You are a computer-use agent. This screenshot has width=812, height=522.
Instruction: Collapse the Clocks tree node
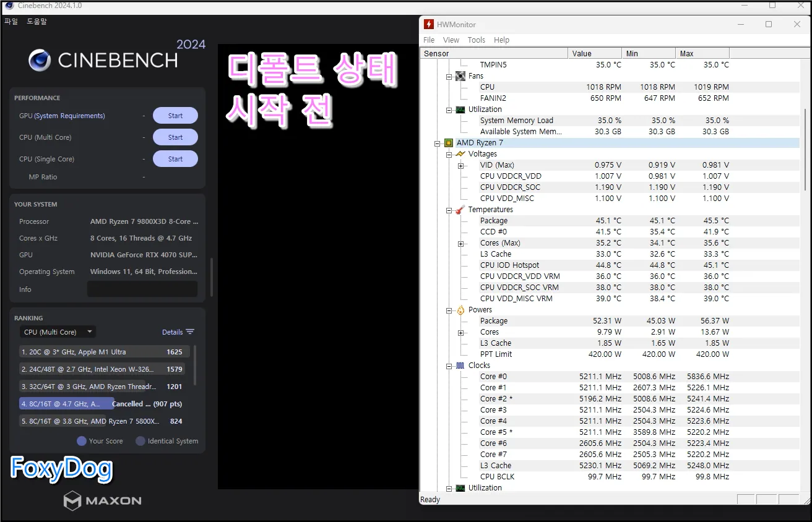[x=449, y=366]
